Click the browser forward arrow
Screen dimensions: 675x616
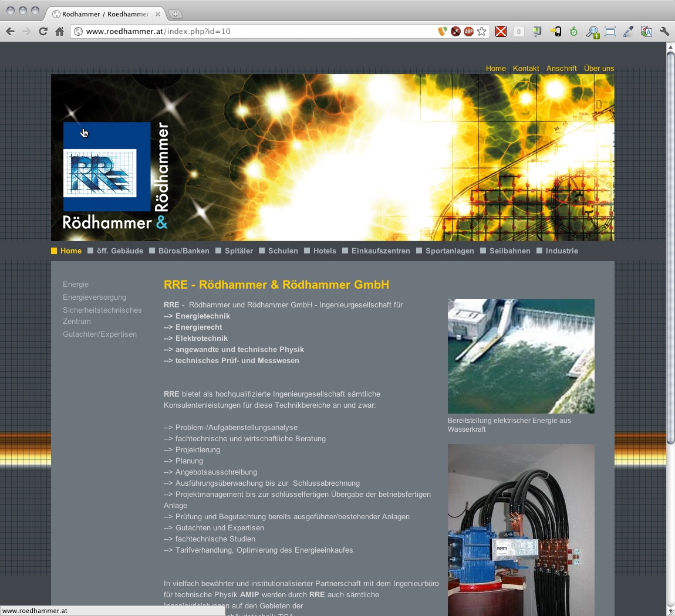click(26, 32)
